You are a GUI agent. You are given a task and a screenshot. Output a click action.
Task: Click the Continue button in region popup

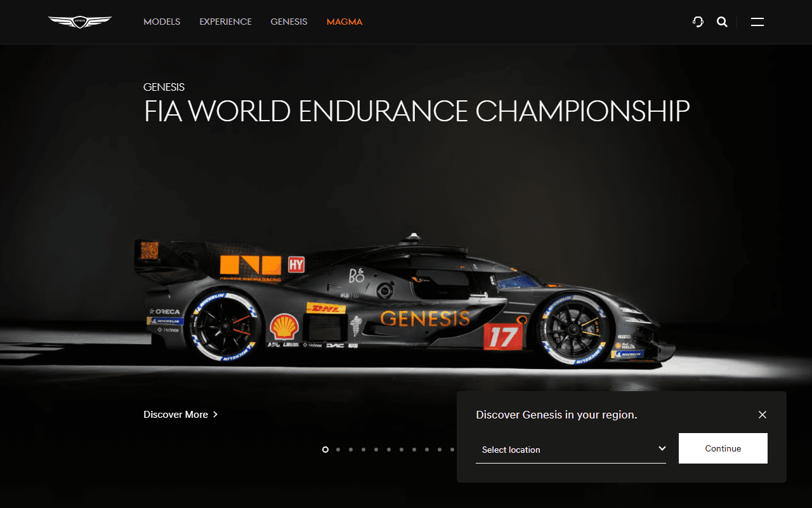point(723,448)
